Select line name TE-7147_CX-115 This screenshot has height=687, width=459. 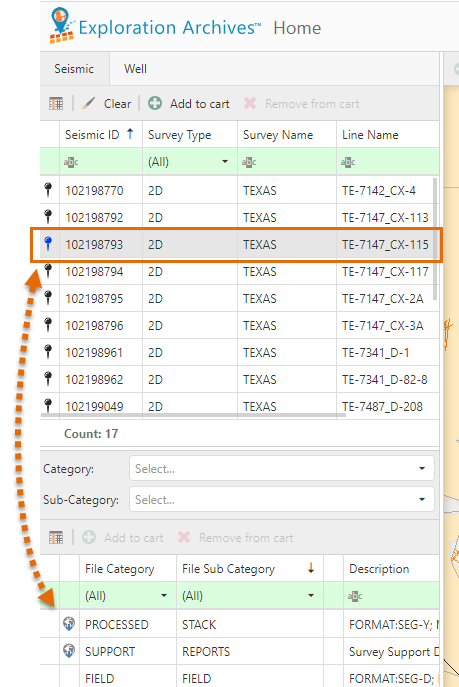tap(385, 244)
